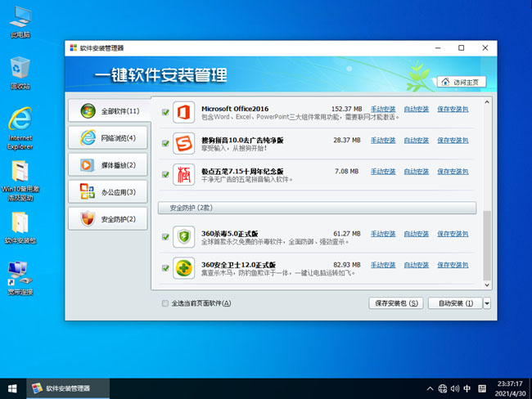This screenshot has height=399, width=532.
Task: Collapse the 安全防护 (2款) section header
Action: pyautogui.click(x=317, y=208)
